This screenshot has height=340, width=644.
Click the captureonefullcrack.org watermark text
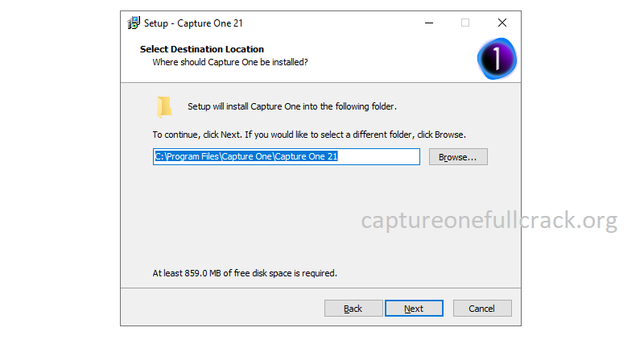[489, 221]
